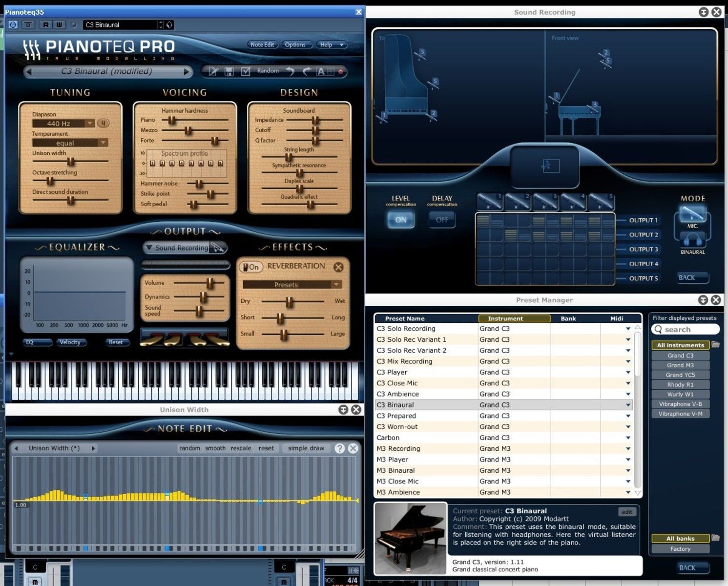Toggle the plugin power bypass button

pyautogui.click(x=13, y=25)
